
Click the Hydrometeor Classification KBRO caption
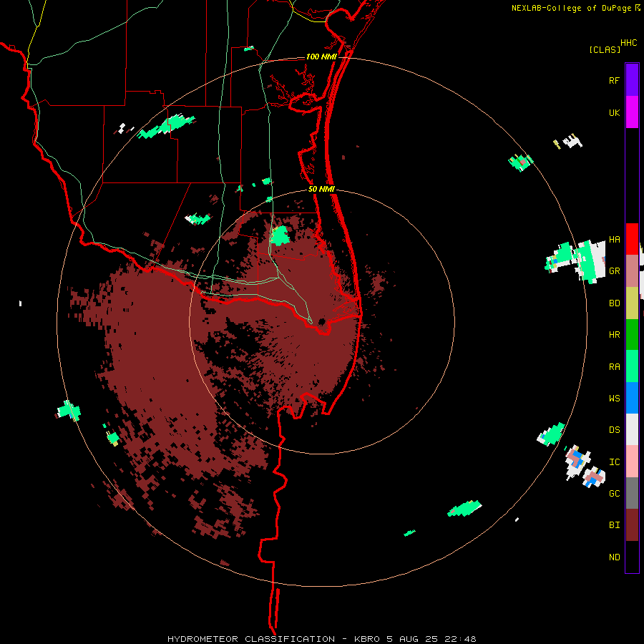tap(321, 639)
